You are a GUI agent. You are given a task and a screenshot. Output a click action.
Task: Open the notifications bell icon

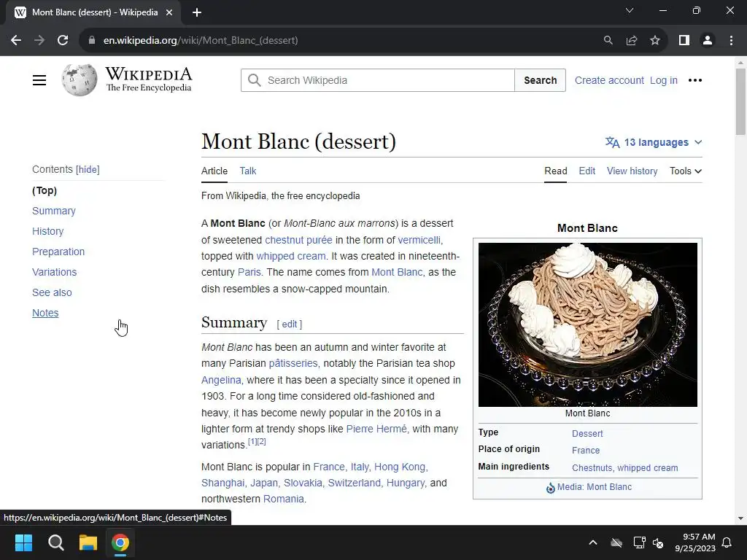click(727, 542)
